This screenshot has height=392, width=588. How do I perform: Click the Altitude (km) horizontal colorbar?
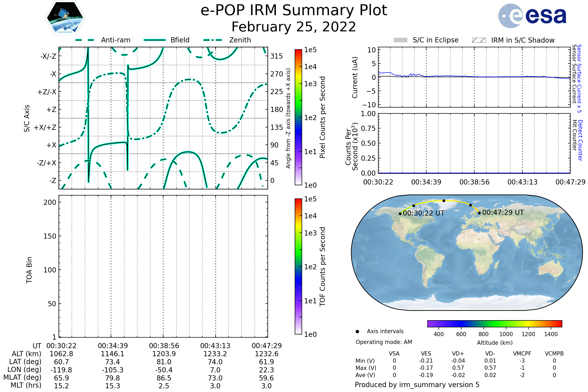pos(494,323)
